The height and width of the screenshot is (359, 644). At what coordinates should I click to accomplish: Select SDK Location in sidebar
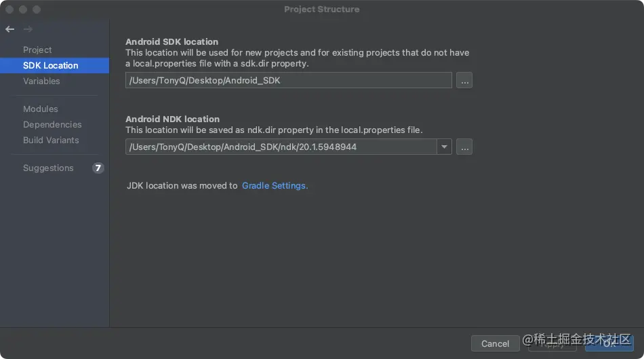pos(51,65)
